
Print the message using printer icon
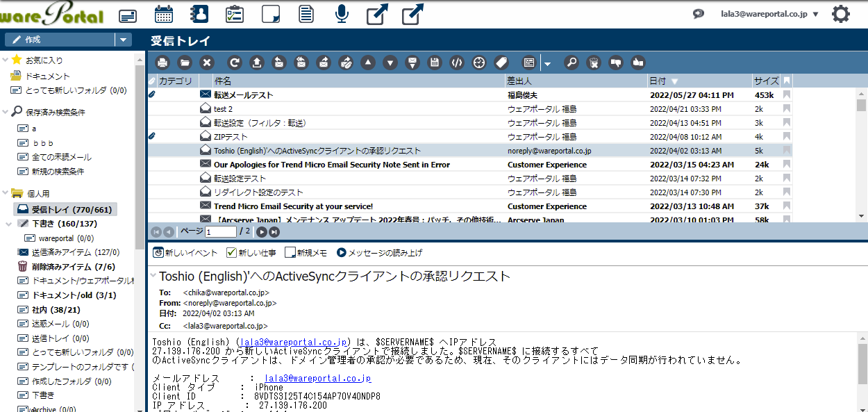point(162,63)
